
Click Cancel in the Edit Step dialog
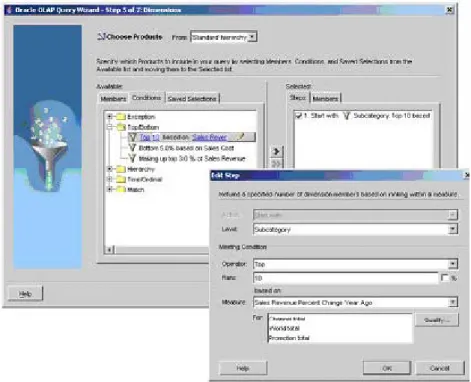coord(440,368)
